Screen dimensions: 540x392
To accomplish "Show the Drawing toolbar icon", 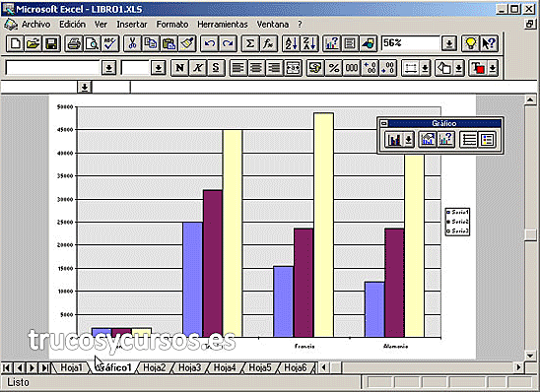I will coord(369,43).
